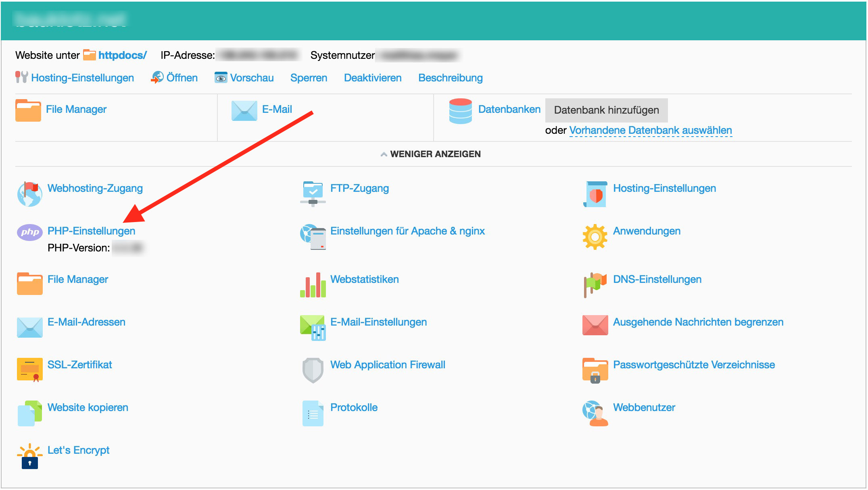Collapse section with WENIGER ANZEIGEN
Viewport: 868px width, 490px height.
430,154
